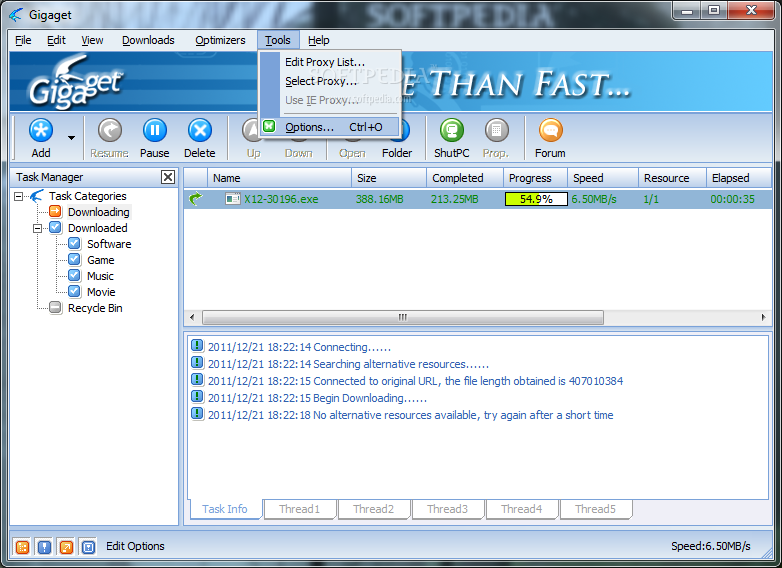Open the Add button dropdown arrow
This screenshot has width=782, height=568.
pos(71,138)
